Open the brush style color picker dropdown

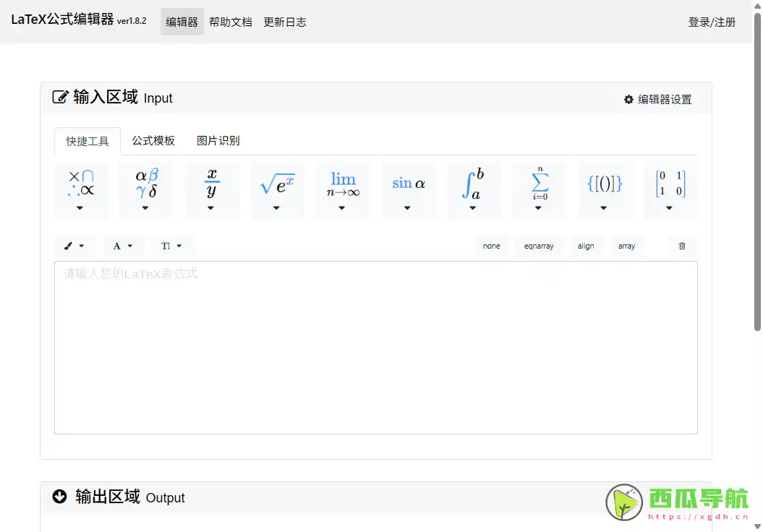(75, 246)
